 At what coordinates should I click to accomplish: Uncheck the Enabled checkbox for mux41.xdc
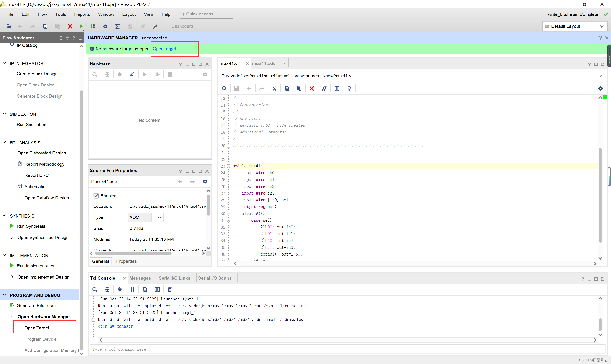tap(96, 196)
